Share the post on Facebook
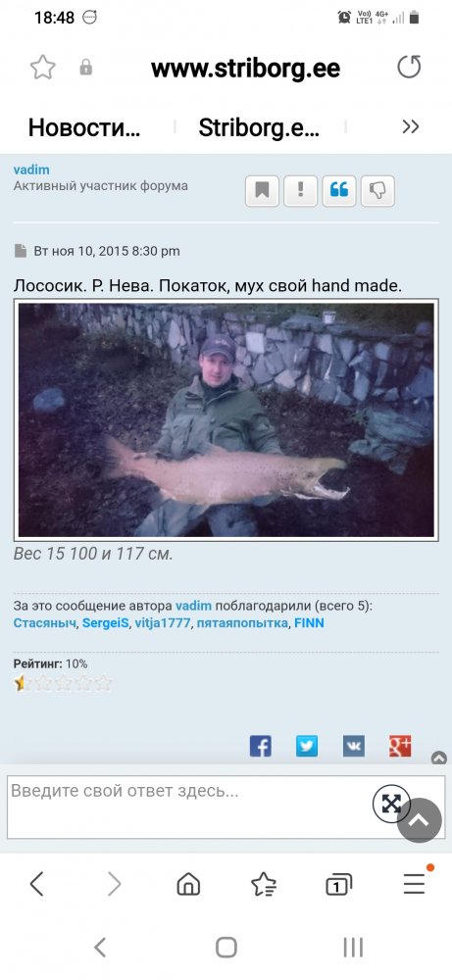The width and height of the screenshot is (452, 980). tap(260, 746)
